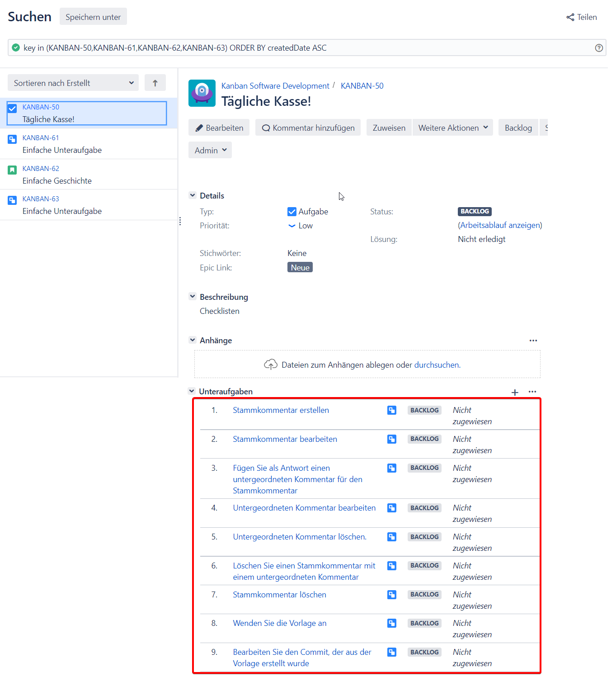Click subtask icon of Stammkommentar erstellen row

(x=392, y=410)
